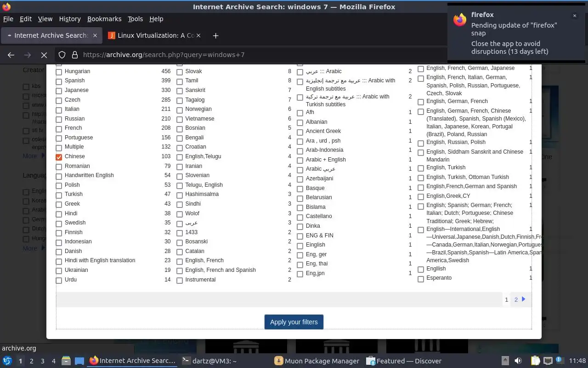Go to next page with blue arrow

tap(523, 299)
